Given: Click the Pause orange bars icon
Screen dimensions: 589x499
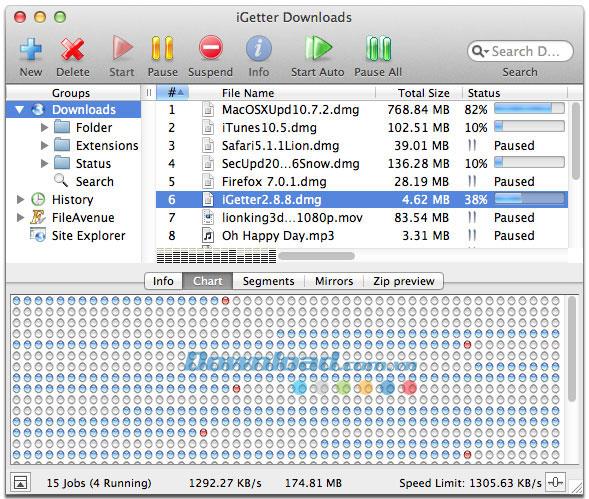Looking at the screenshot, I should [162, 48].
